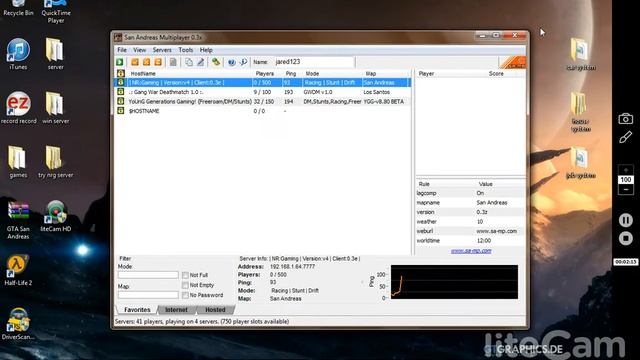Click lock icon of YoUnG Generations Gaming row
This screenshot has height=360, width=640.
[x=120, y=101]
